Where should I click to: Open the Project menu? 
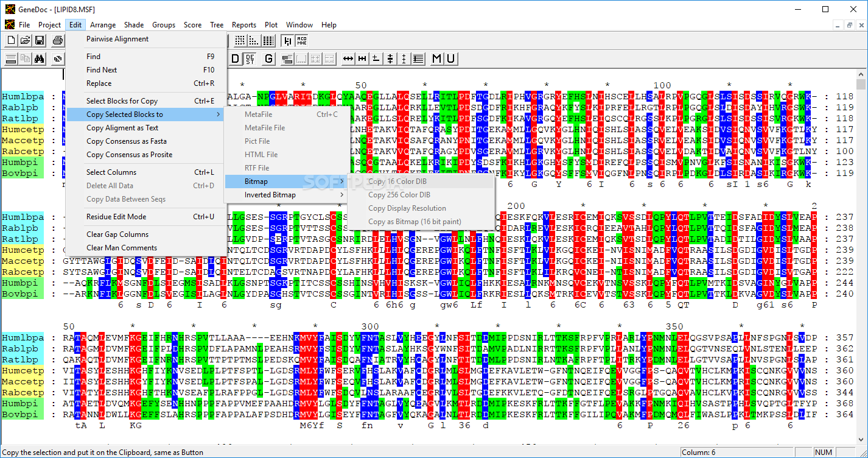click(x=49, y=25)
